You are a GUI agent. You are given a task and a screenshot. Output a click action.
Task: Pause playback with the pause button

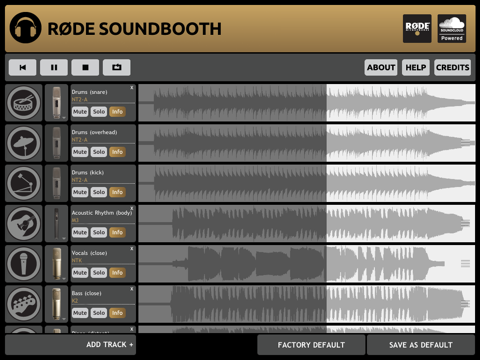54,68
